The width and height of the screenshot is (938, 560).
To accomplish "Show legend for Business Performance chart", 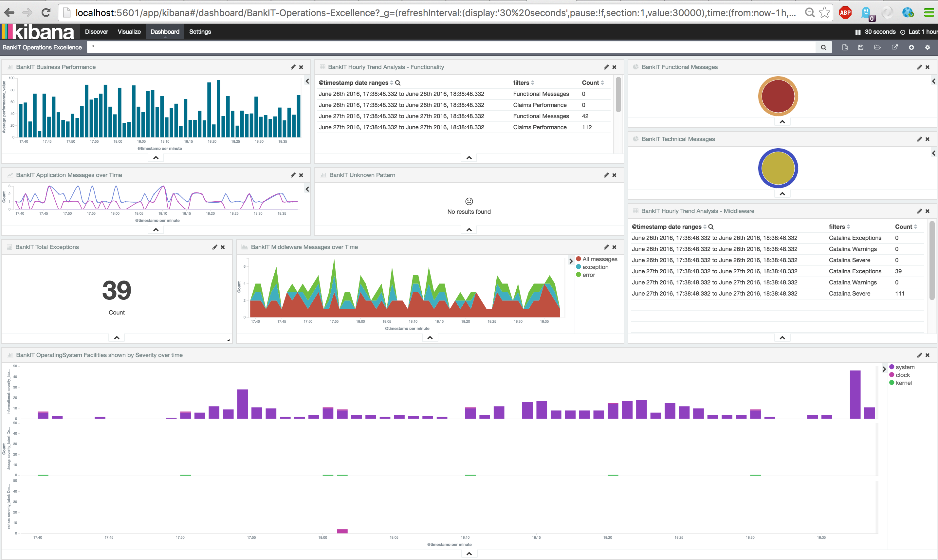I will tap(307, 81).
